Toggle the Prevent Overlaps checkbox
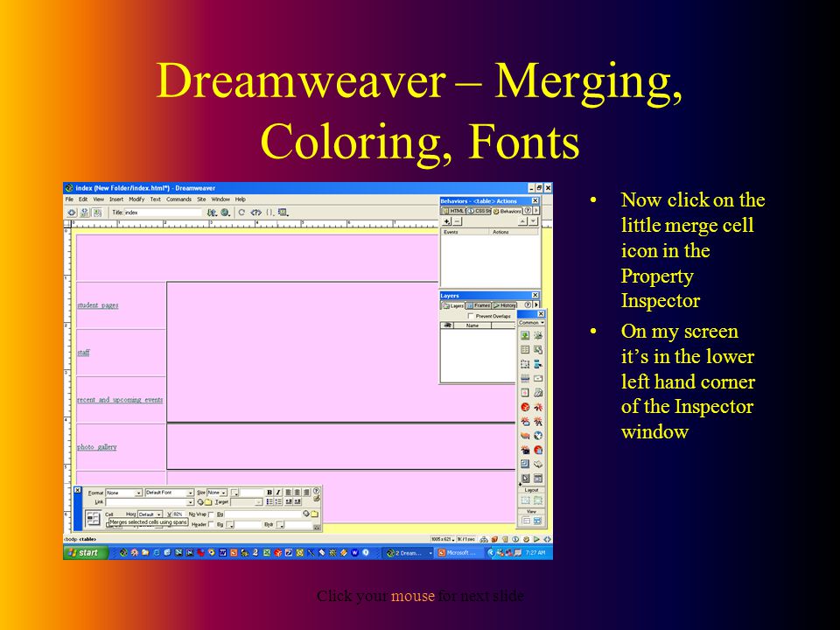Viewport: 840px width, 630px height. [x=471, y=316]
